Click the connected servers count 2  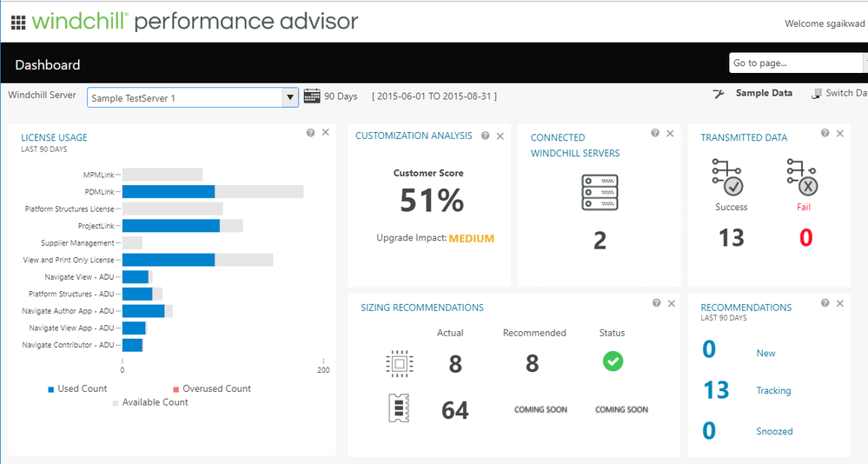pos(600,241)
